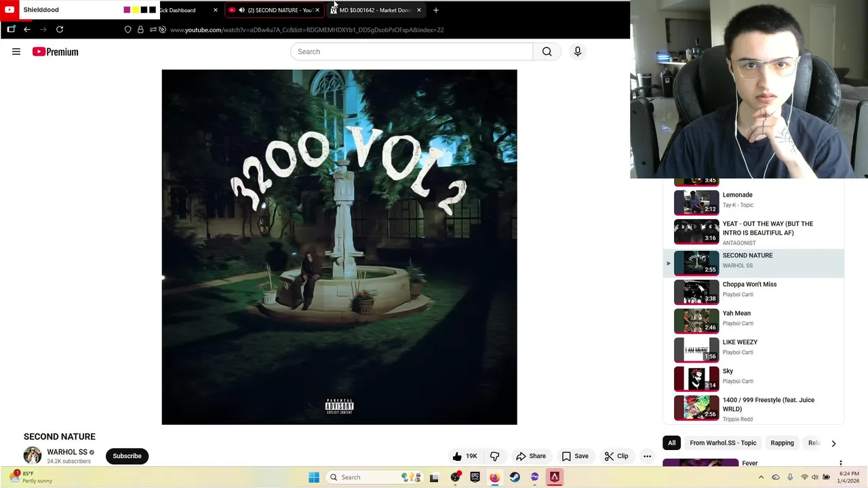Reload the current page

60,29
